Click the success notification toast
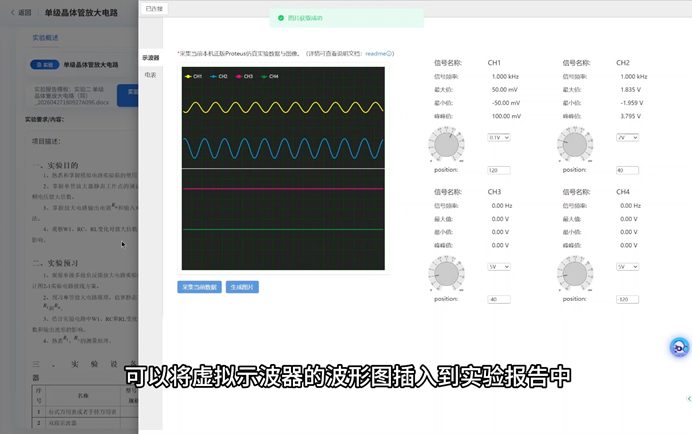 coord(347,18)
